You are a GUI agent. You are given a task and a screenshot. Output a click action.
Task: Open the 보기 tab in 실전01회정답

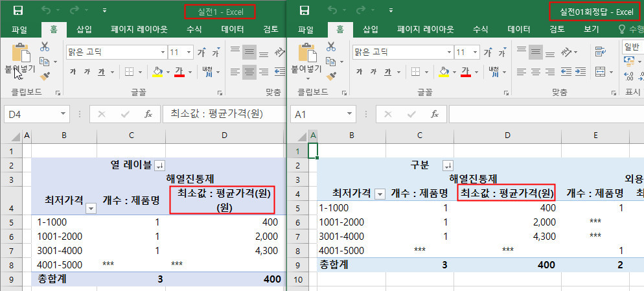(591, 29)
